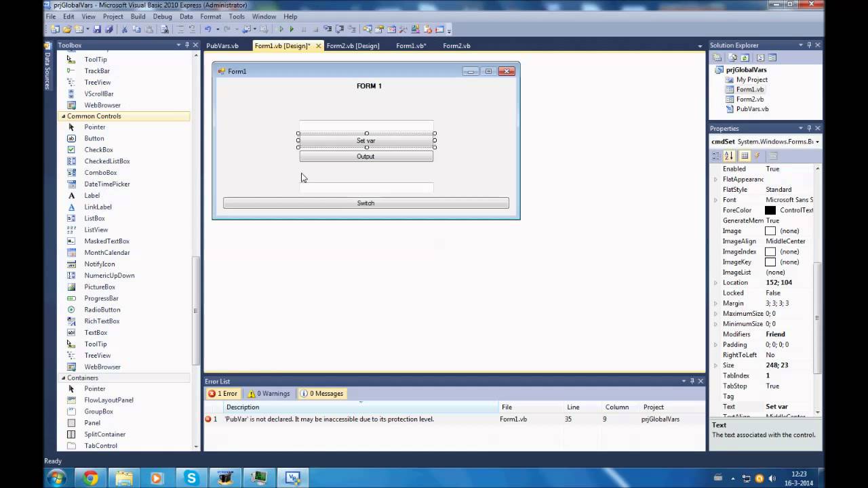Click the Find in Files toolbar icon
The height and width of the screenshot is (488, 868).
(164, 29)
